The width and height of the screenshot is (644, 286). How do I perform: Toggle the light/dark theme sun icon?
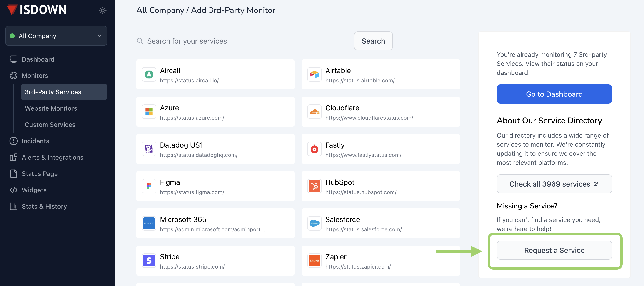(102, 10)
